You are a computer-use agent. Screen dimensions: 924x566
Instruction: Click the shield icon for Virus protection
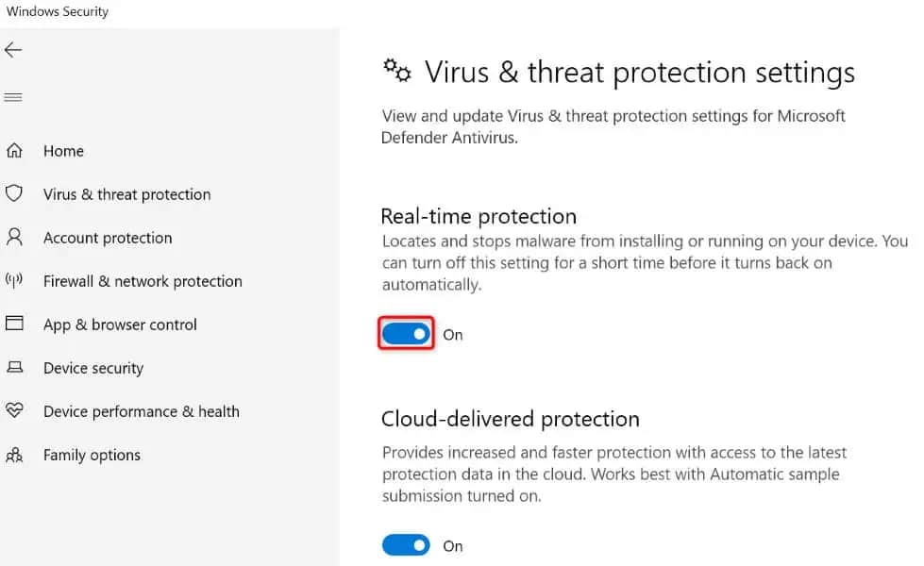(x=14, y=194)
